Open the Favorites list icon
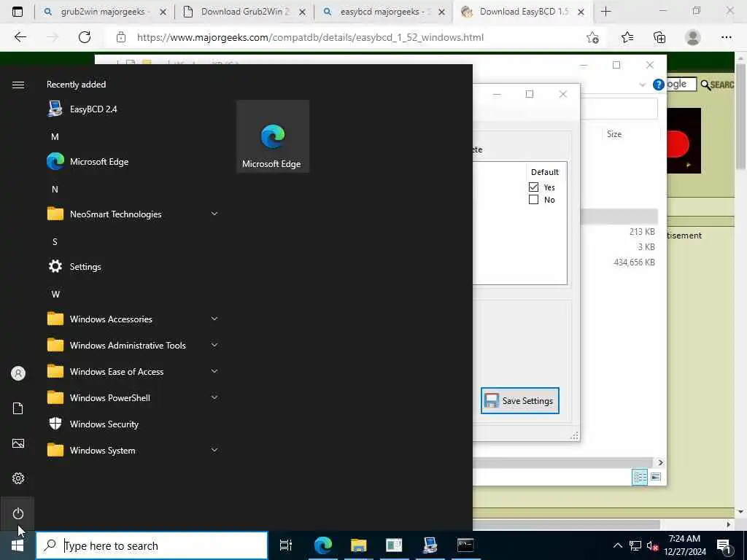This screenshot has height=560, width=747. 627,37
